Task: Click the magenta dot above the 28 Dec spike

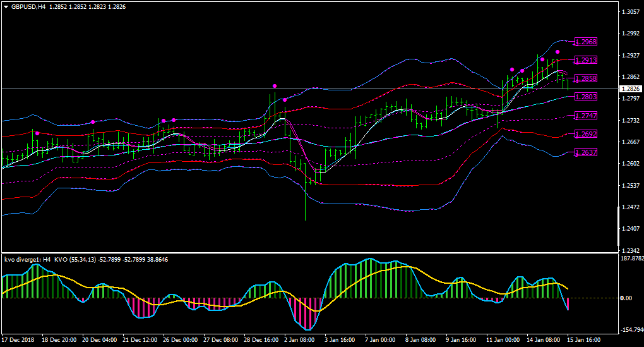Action: [275, 86]
